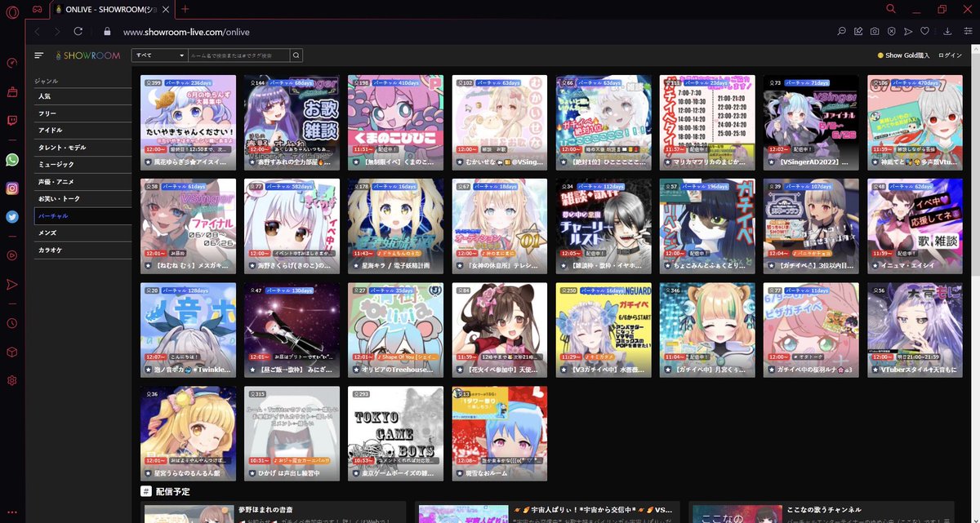Reload the SHOWROOM page
Screen dimensions: 980x523
78,31
